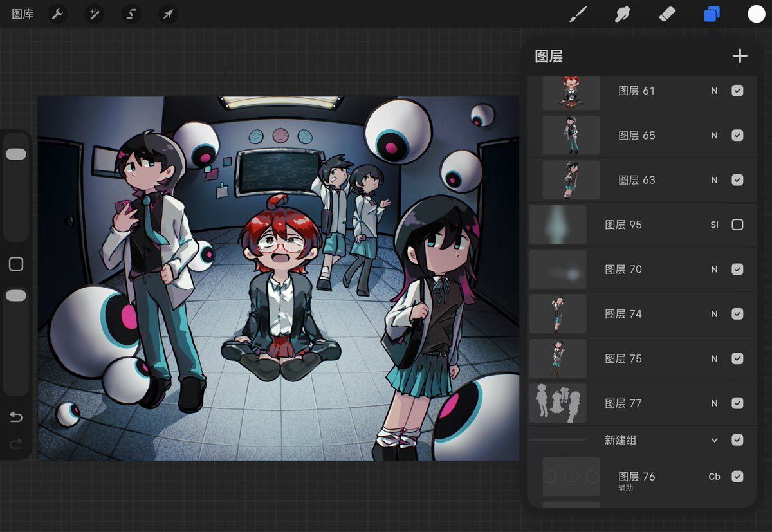Open blend mode N of 图层 61
Viewport: 772px width, 532px height.
[x=714, y=91]
